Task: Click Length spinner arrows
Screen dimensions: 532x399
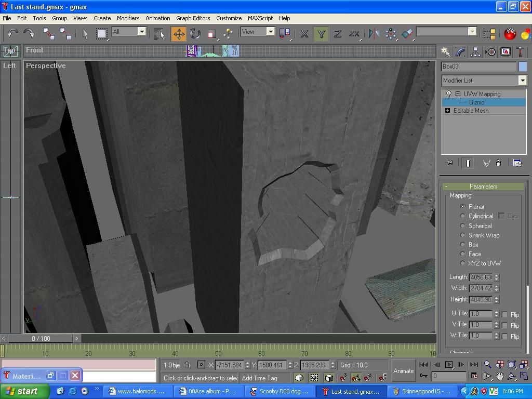Action: pyautogui.click(x=496, y=277)
